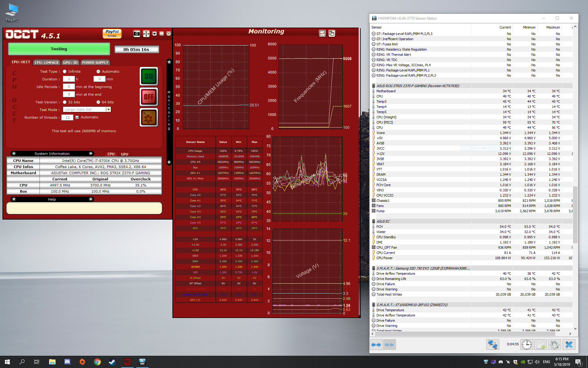Collapse the Help section arrow

(91, 199)
